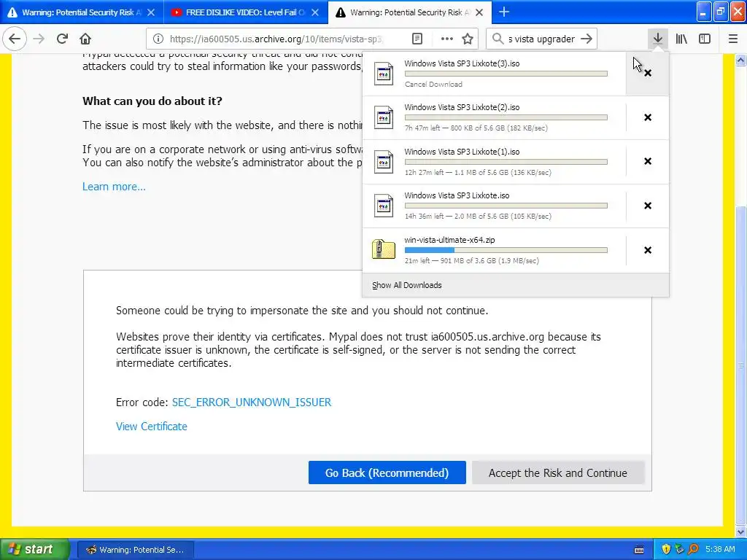
Task: Close the FREE DISLIKE VIDEO tab
Action: click(x=315, y=12)
